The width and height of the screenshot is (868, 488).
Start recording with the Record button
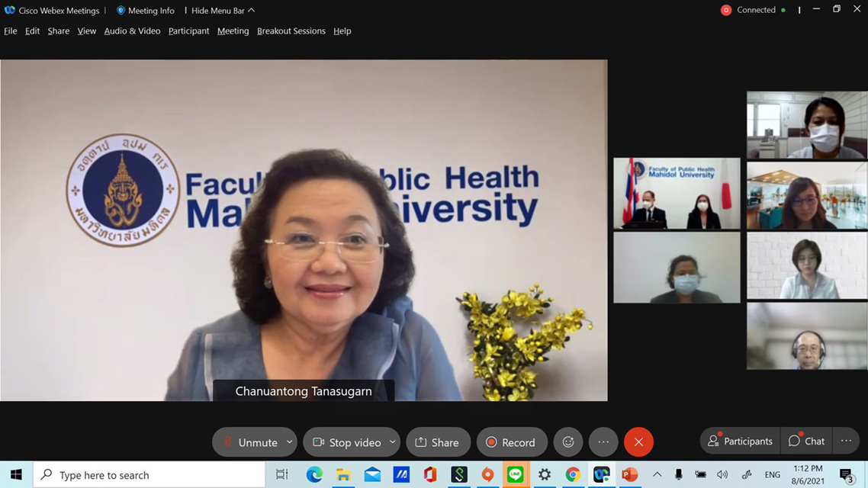coord(512,442)
